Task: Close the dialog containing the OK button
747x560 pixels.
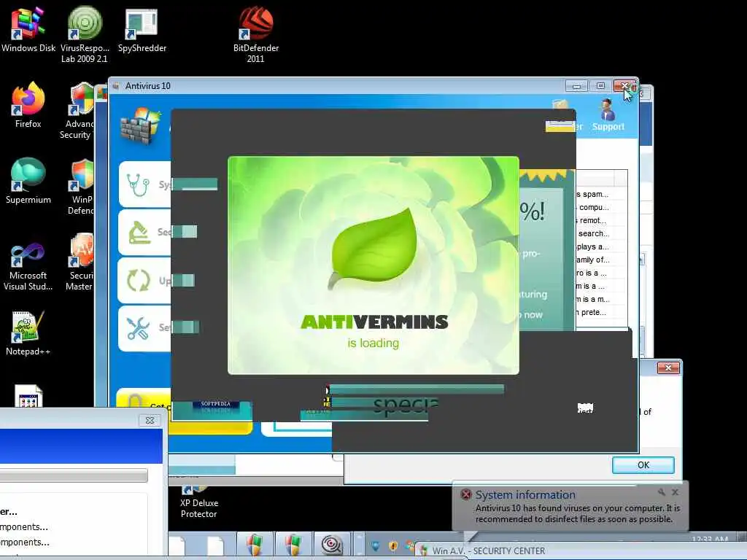Action: pos(668,367)
